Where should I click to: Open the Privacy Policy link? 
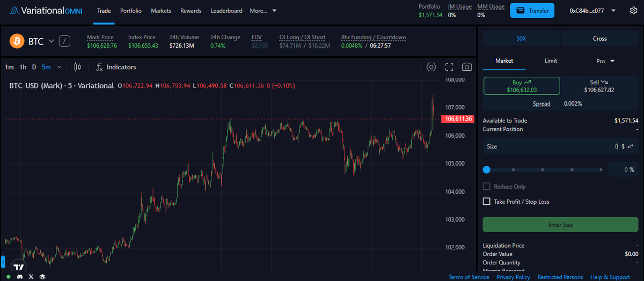tap(513, 277)
